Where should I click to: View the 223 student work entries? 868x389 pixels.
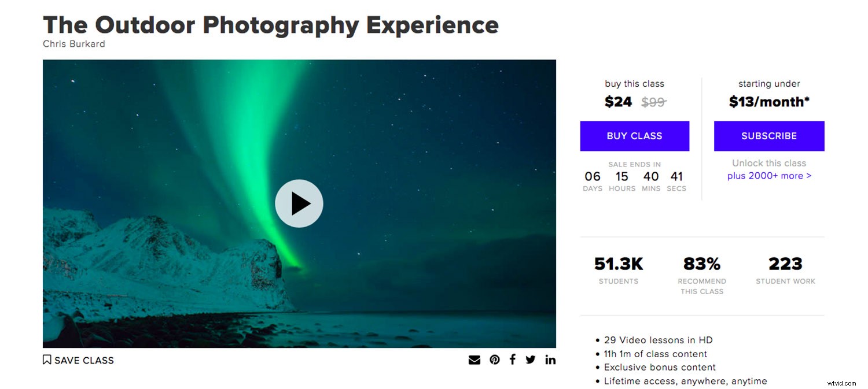785,264
